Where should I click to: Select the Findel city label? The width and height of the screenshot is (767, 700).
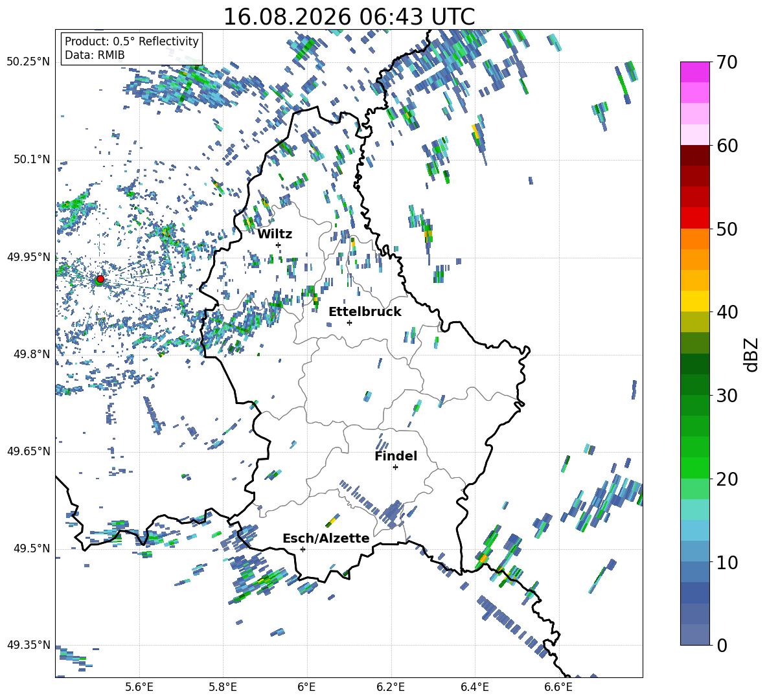(396, 457)
